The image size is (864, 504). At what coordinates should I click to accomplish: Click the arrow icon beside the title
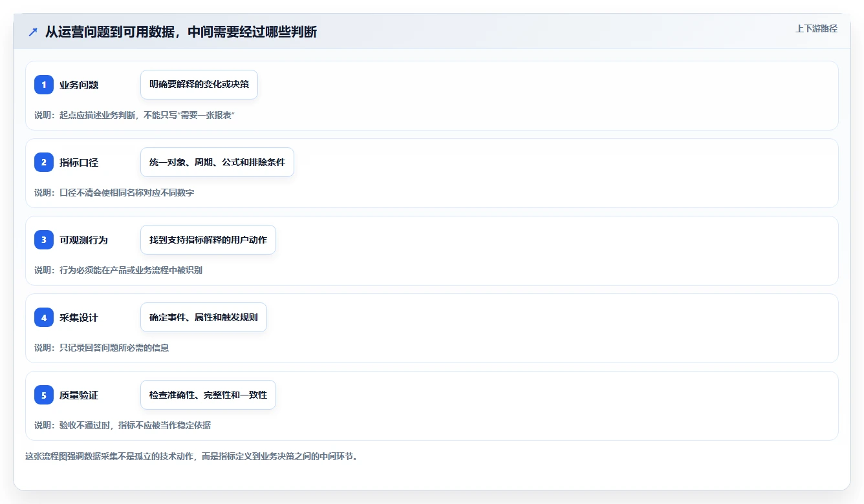[33, 32]
